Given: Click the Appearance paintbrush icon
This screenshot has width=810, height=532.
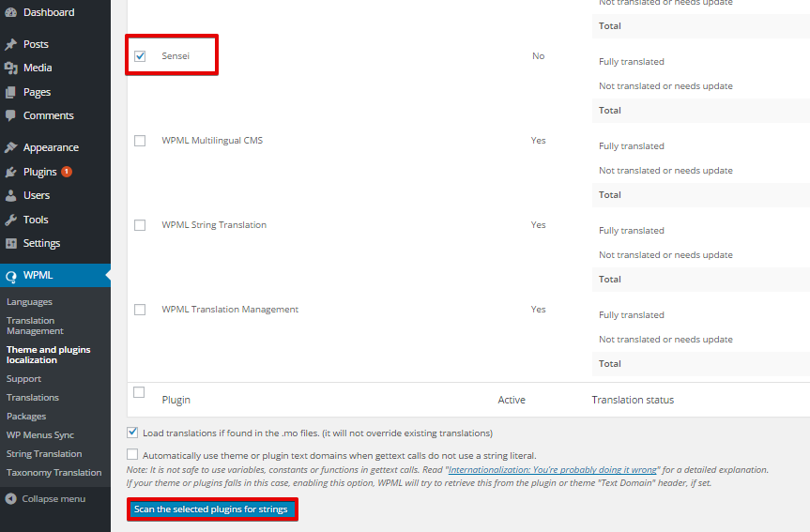Looking at the screenshot, I should [x=11, y=147].
